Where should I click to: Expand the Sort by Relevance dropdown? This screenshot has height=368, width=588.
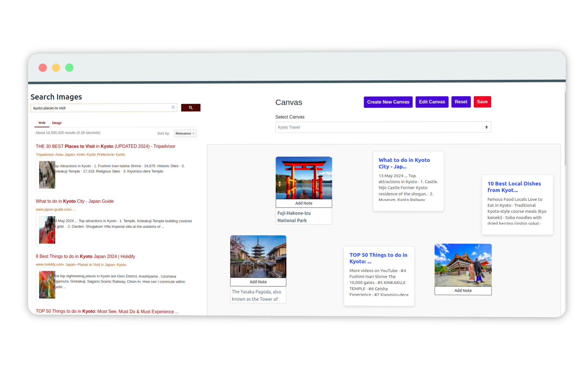(185, 133)
